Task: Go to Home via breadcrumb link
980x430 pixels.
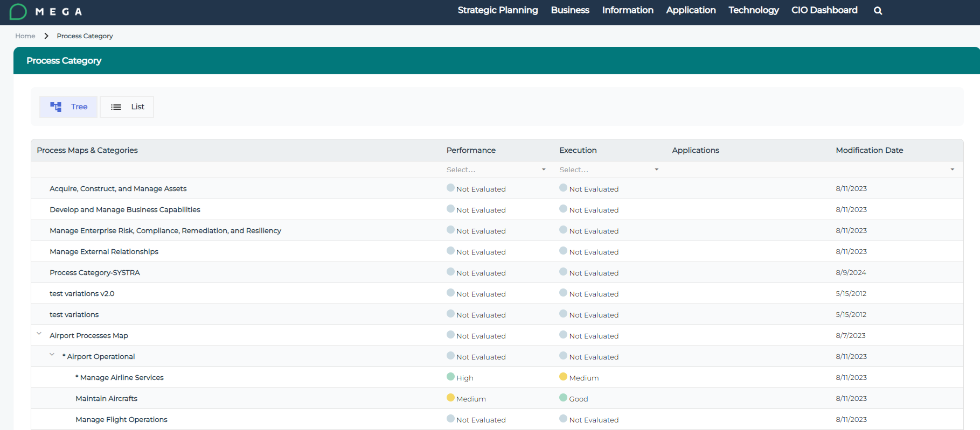Action: (x=25, y=36)
